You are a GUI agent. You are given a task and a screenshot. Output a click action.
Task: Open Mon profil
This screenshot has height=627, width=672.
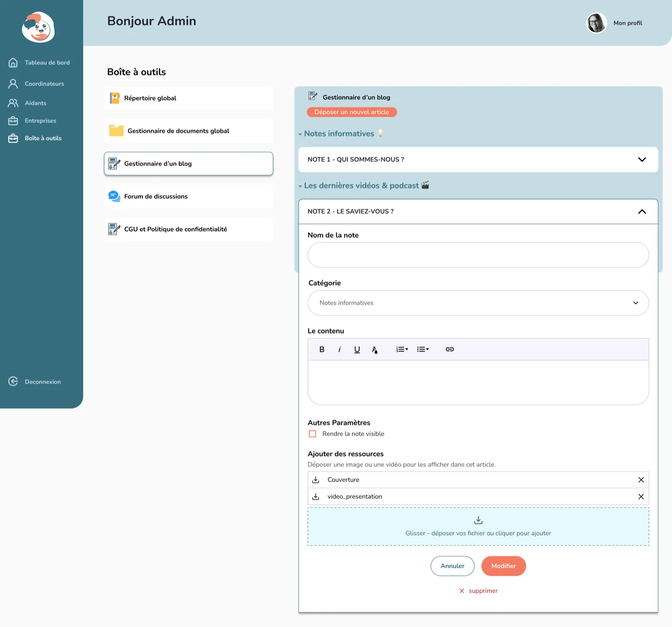[x=627, y=23]
